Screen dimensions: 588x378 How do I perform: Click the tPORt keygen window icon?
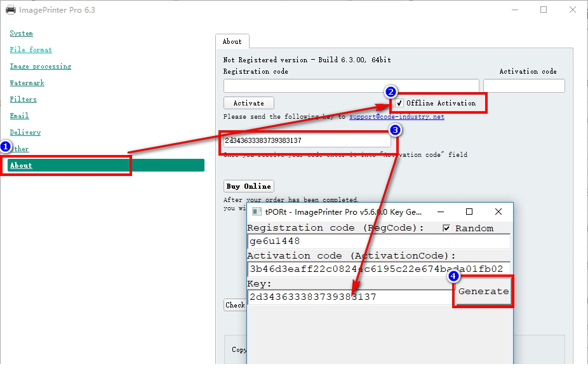pyautogui.click(x=257, y=212)
